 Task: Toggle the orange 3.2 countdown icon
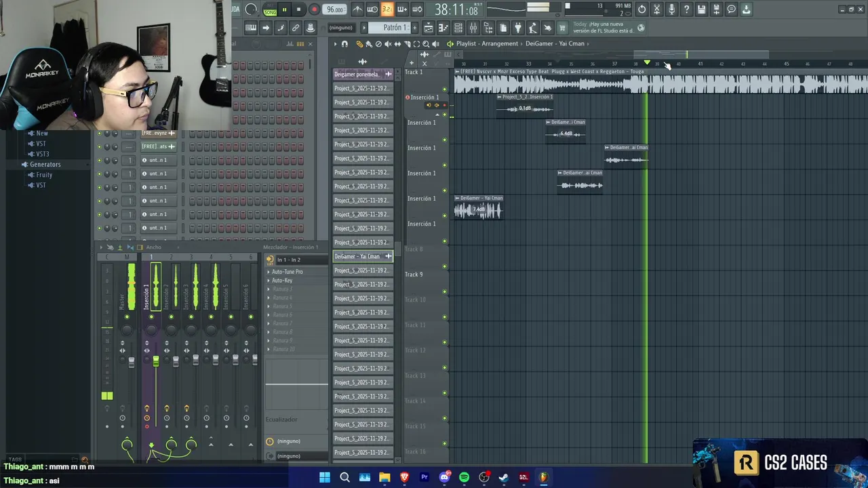pyautogui.click(x=387, y=9)
